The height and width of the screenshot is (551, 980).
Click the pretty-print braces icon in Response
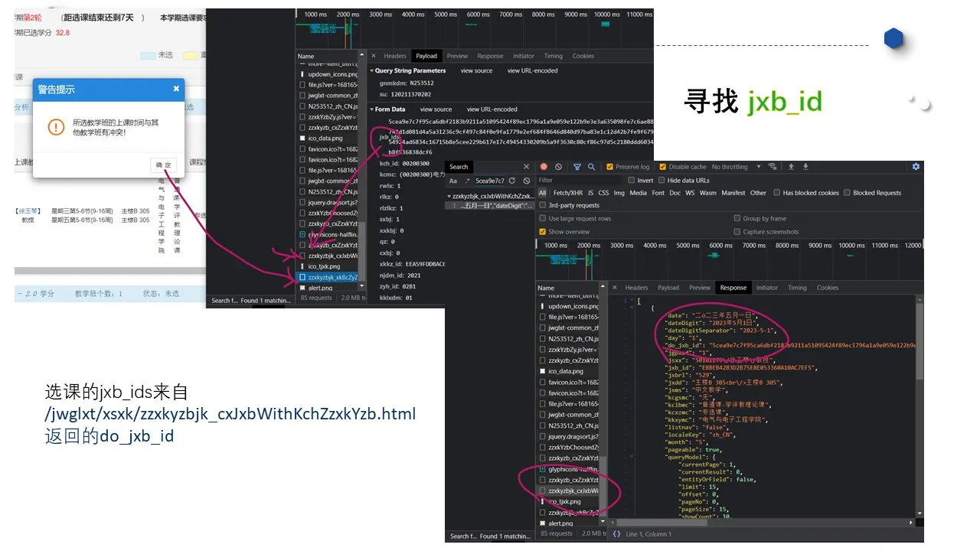617,534
